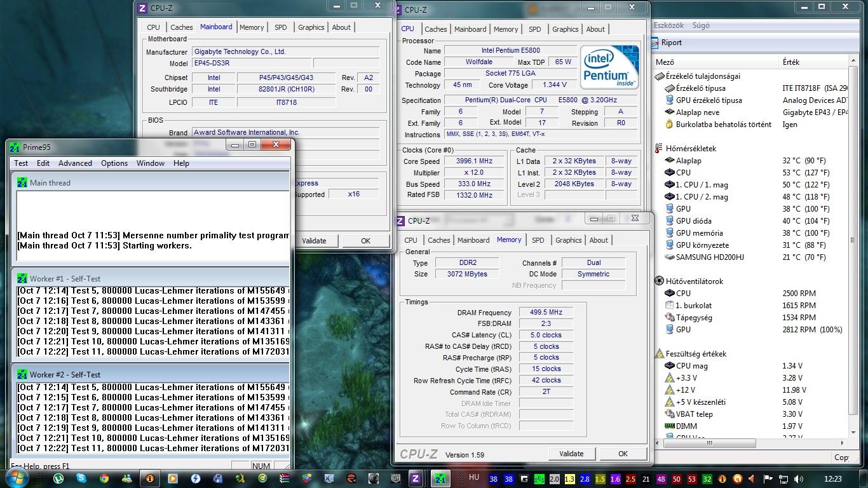This screenshot has width=868, height=488.
Task: Click OK in mainboard CPU-Z window
Action: click(x=365, y=241)
